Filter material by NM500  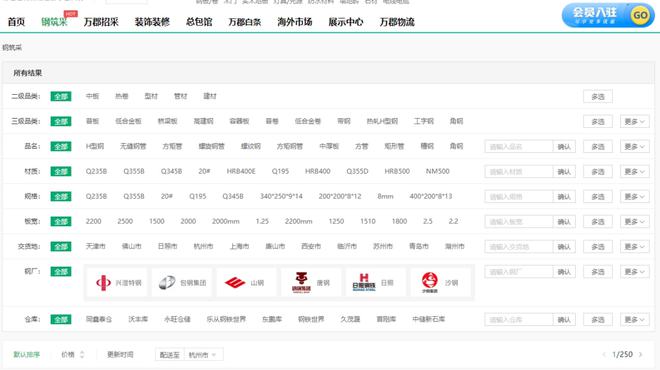point(438,171)
